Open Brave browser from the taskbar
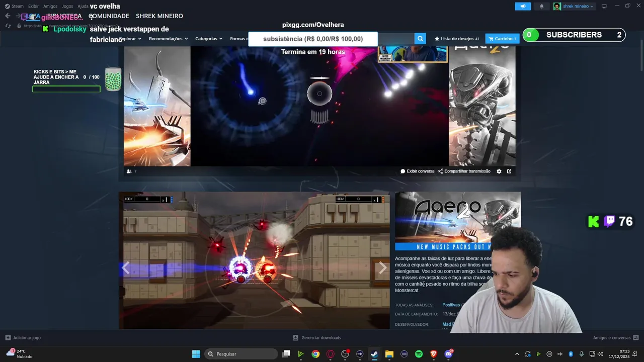This screenshot has height=362, width=644. point(433,354)
